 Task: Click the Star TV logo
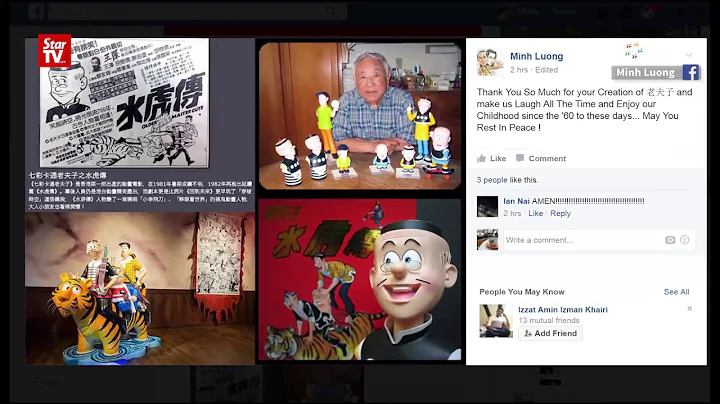coord(55,50)
